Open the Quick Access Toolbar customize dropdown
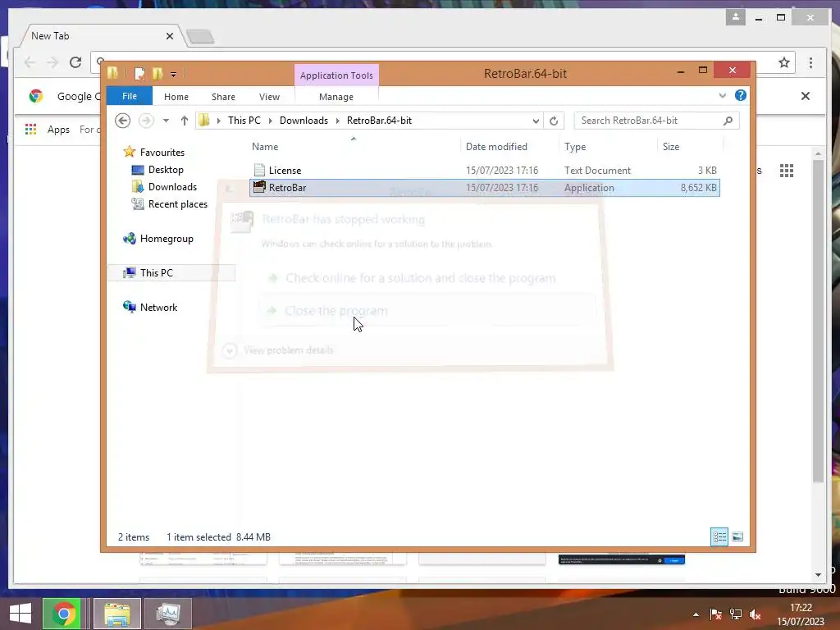The image size is (840, 630). pyautogui.click(x=174, y=74)
